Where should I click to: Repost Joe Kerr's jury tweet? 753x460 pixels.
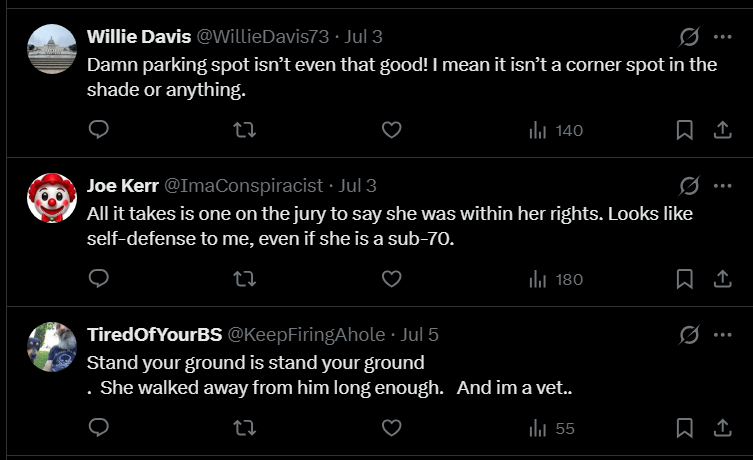(244, 278)
